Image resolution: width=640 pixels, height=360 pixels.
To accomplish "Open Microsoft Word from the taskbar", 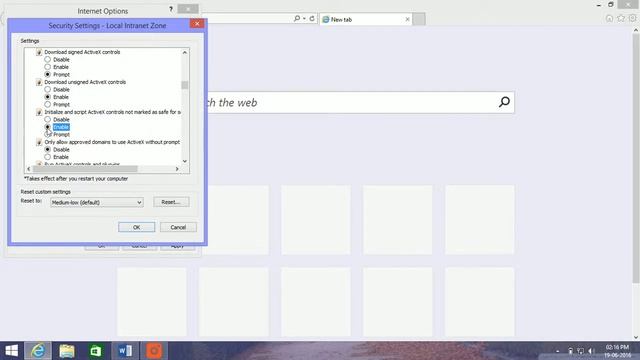I will pyautogui.click(x=125, y=351).
